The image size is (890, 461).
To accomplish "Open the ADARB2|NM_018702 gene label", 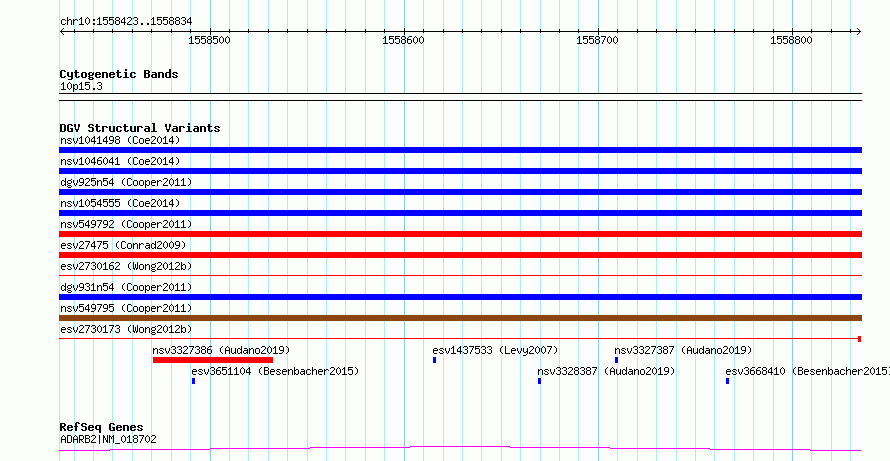I will pos(108,439).
